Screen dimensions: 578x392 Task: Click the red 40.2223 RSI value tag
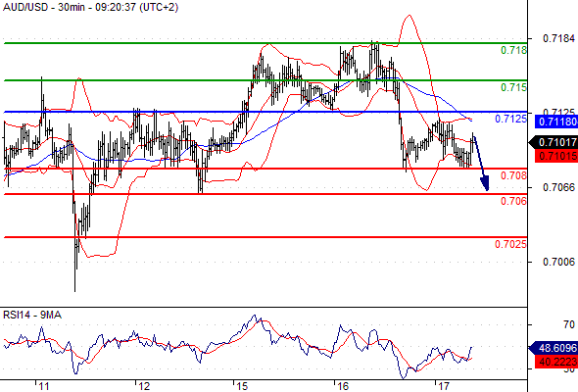(x=556, y=362)
